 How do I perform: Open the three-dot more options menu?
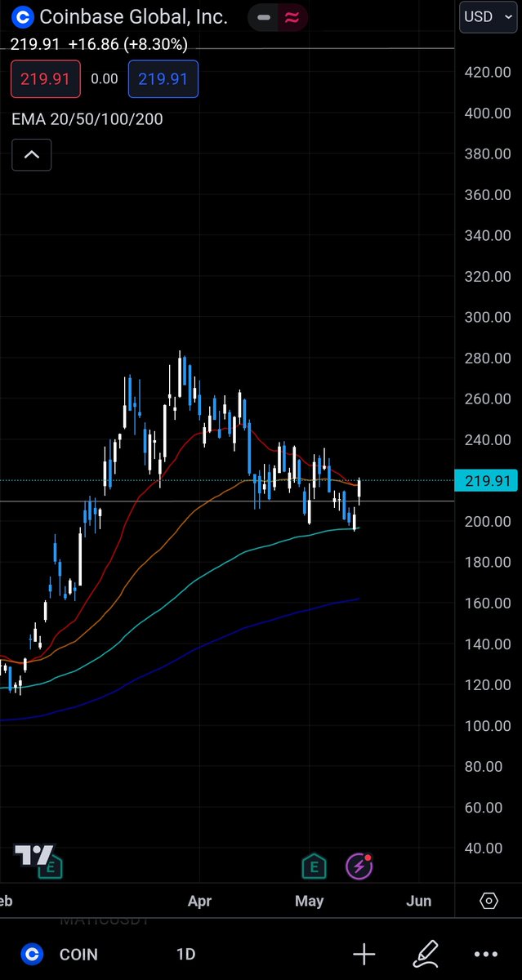(x=486, y=954)
